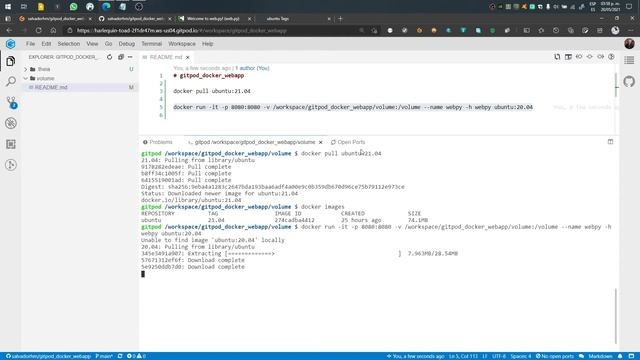Click the repository name in the status bar

tap(48, 356)
